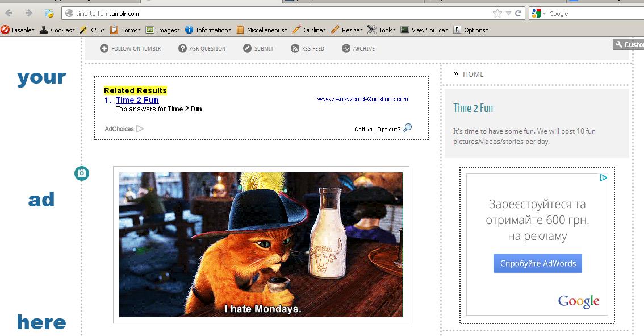
Task: Open the Time 2 Fun ad result link
Action: (x=137, y=100)
